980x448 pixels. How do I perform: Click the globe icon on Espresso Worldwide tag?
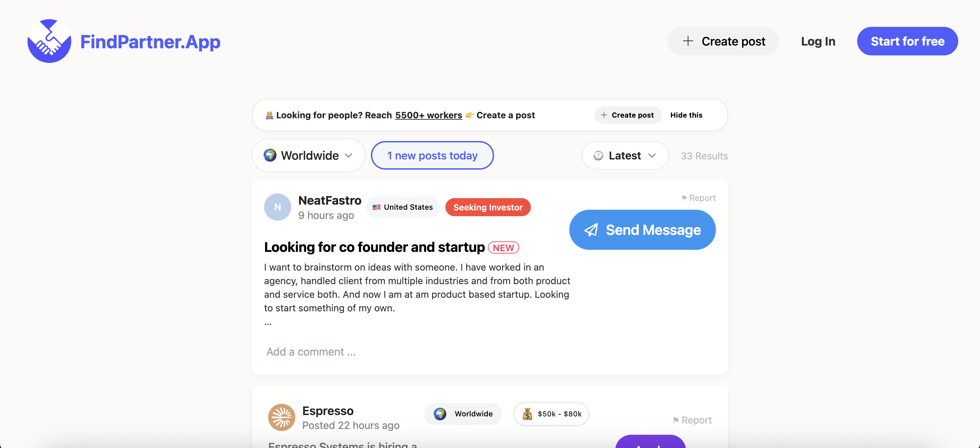pos(440,414)
